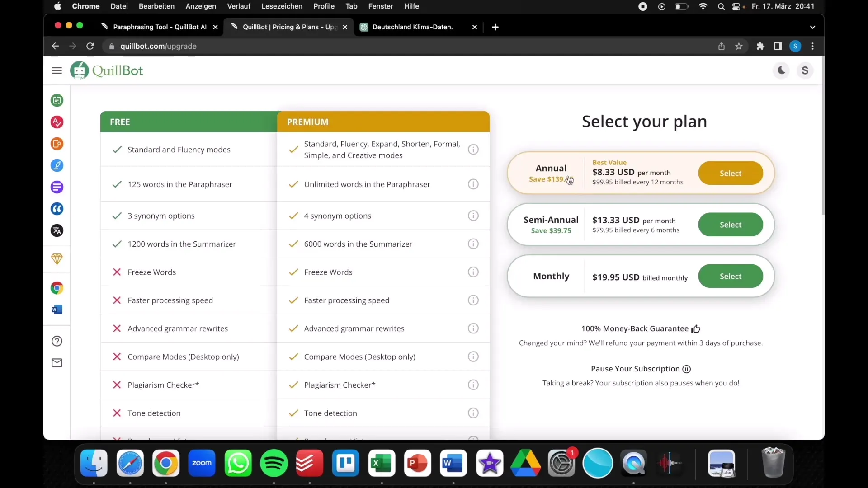Go forward in browser history
868x488 pixels.
click(72, 46)
